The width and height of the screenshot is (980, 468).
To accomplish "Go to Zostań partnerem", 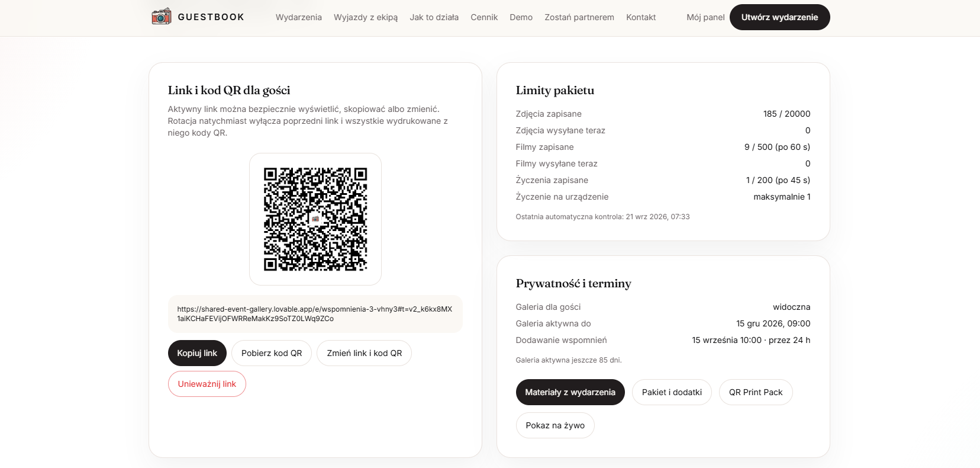I will pyautogui.click(x=579, y=17).
